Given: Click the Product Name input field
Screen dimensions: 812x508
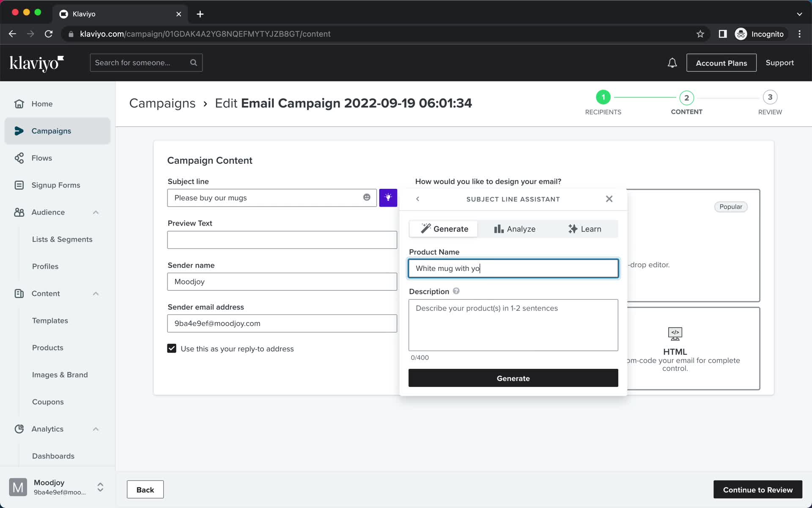Looking at the screenshot, I should click(x=513, y=268).
